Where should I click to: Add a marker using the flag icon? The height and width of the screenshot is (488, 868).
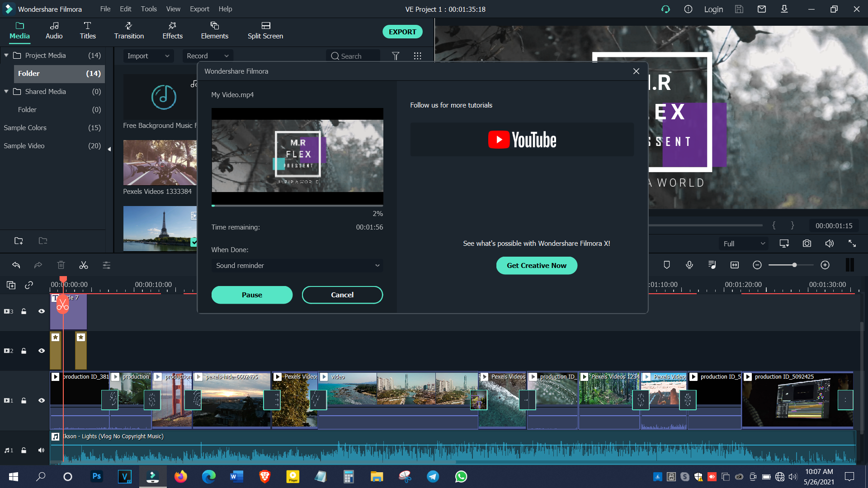(x=667, y=265)
